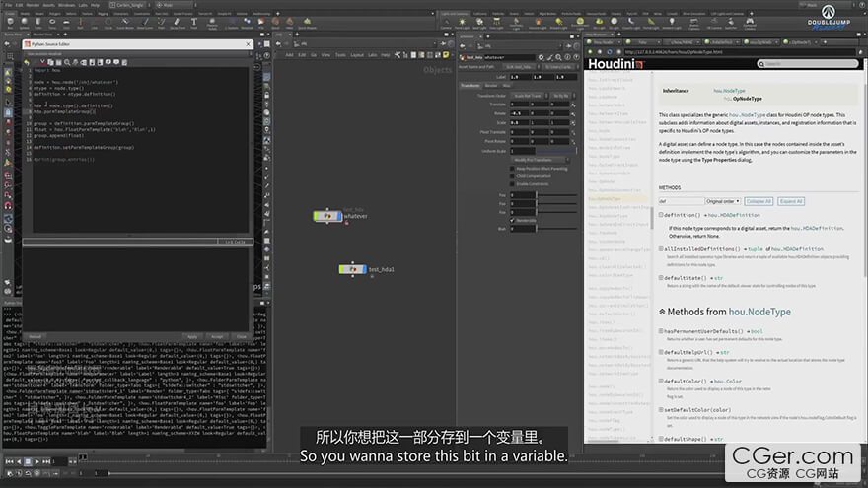Switch to the Render parameter tab
Viewport: 868px width, 488px height.
click(490, 85)
